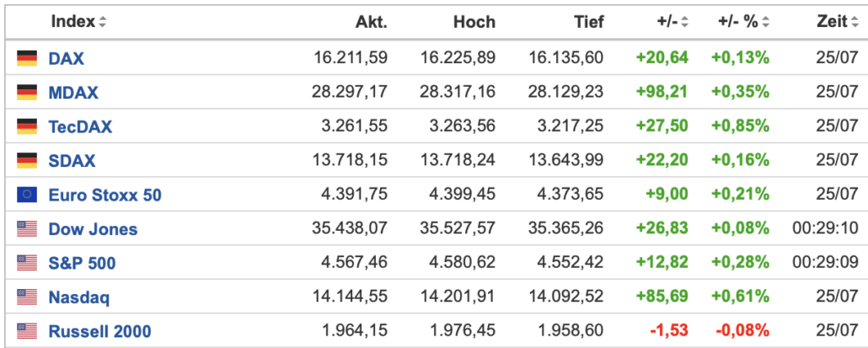Click the German flag next to SDAX
This screenshot has height=348, width=868.
[27, 160]
